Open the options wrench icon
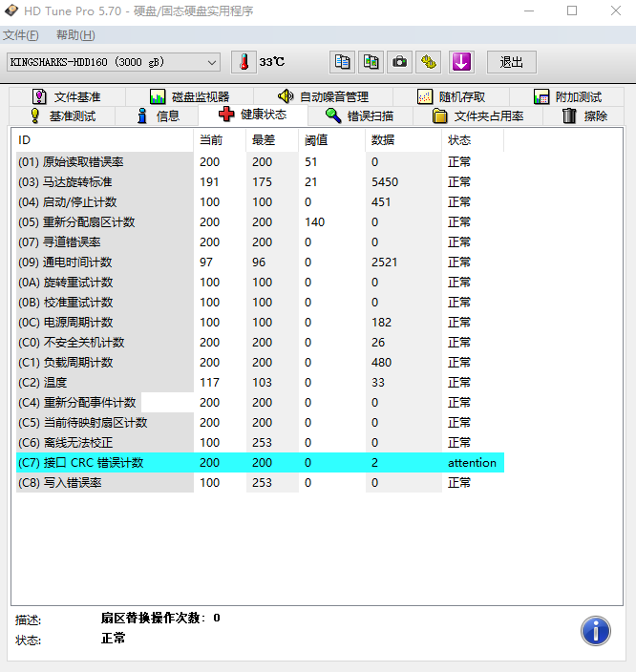 pyautogui.click(x=429, y=62)
